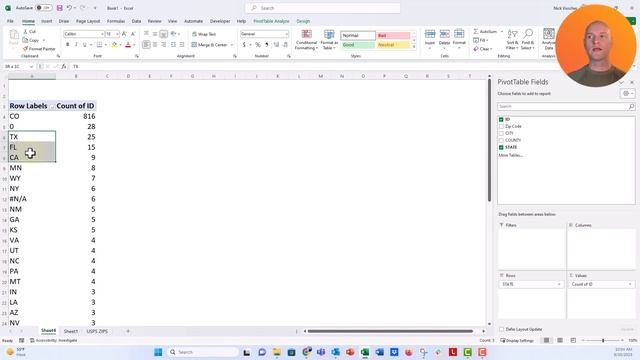Open the General number format dropdown

287,34
